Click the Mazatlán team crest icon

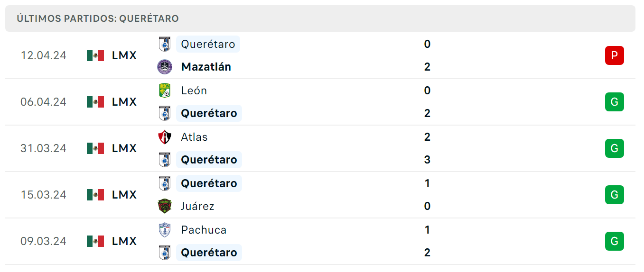pyautogui.click(x=165, y=67)
